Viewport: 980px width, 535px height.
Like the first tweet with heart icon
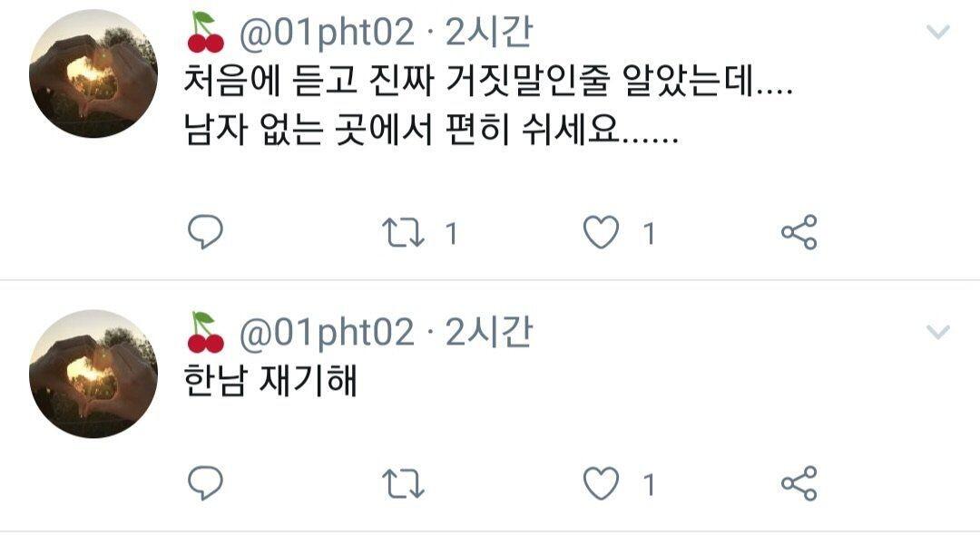[601, 232]
